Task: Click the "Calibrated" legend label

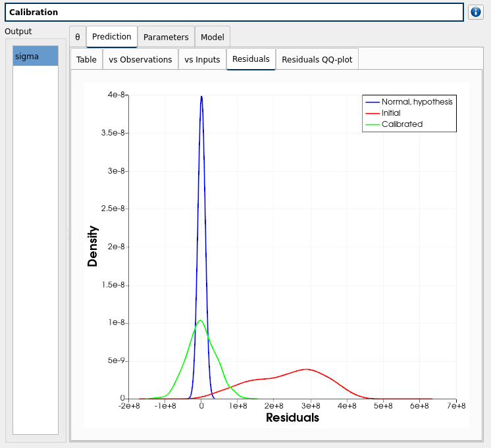Action: (x=401, y=124)
